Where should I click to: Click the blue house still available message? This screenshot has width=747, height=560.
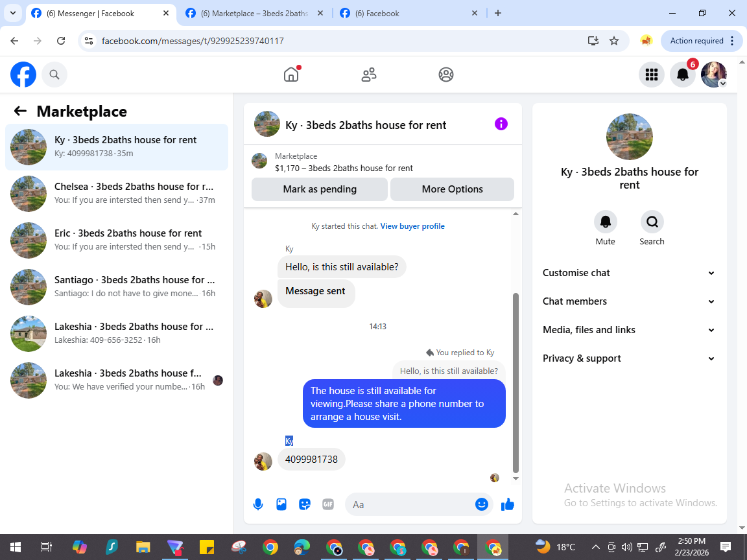click(404, 403)
